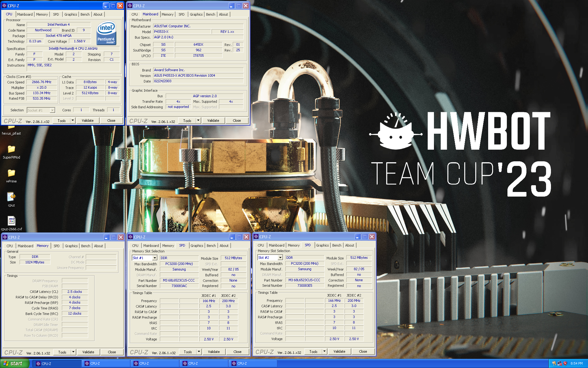This screenshot has height=368, width=588.
Task: Click the 2666.76 MHz core speed value
Action: pos(42,82)
